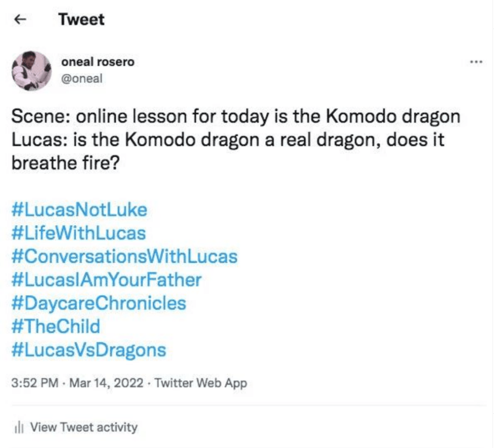Open the #LucasVsDragons hashtag

[88, 350]
